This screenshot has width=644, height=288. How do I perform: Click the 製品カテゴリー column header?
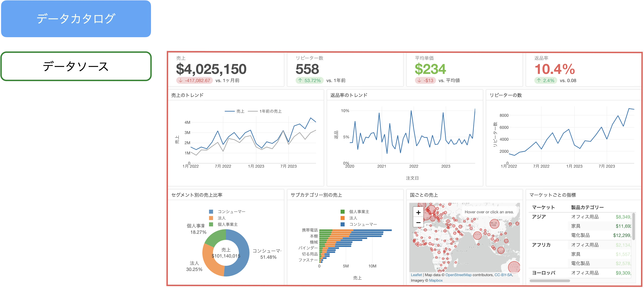pyautogui.click(x=587, y=207)
